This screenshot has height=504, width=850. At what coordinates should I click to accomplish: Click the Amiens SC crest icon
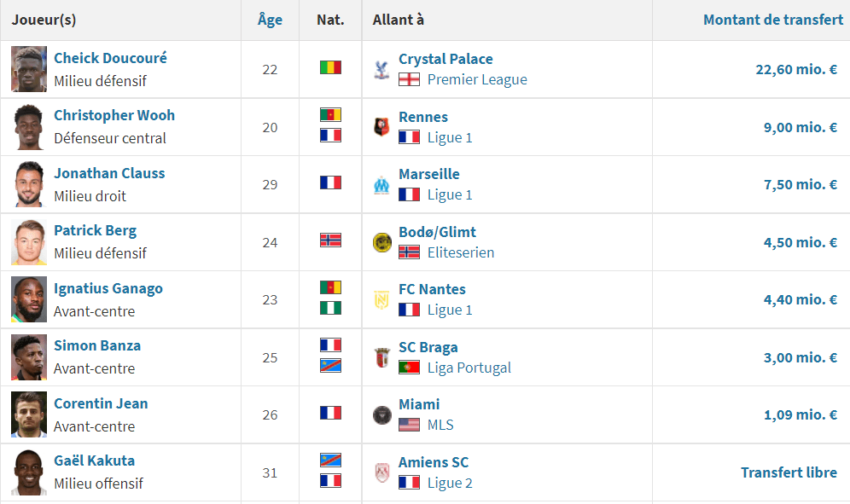381,472
